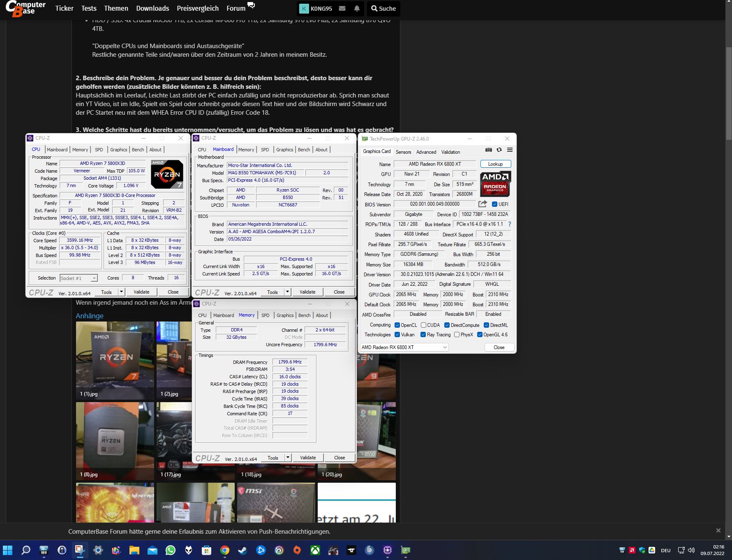The width and height of the screenshot is (732, 560).
Task: Open the Themen menu in the site header
Action: click(x=116, y=8)
